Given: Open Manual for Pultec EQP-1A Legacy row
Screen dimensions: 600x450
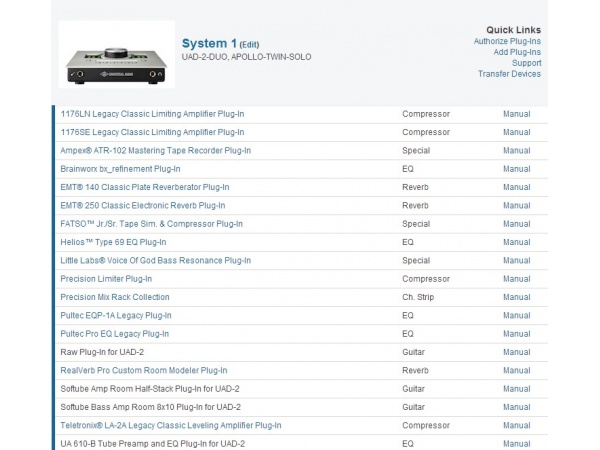Looking at the screenshot, I should 517,316.
